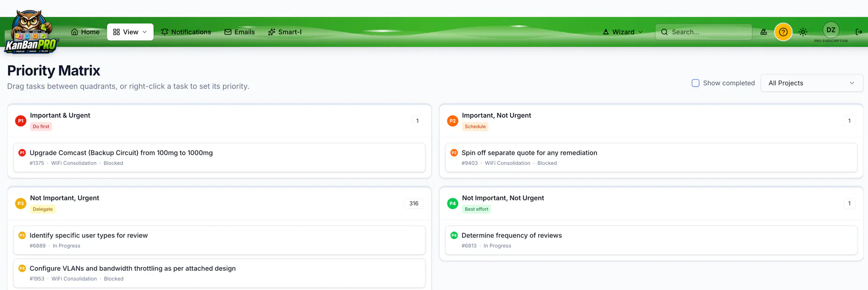Open help via yellow question icon
The image size is (868, 290).
point(783,32)
